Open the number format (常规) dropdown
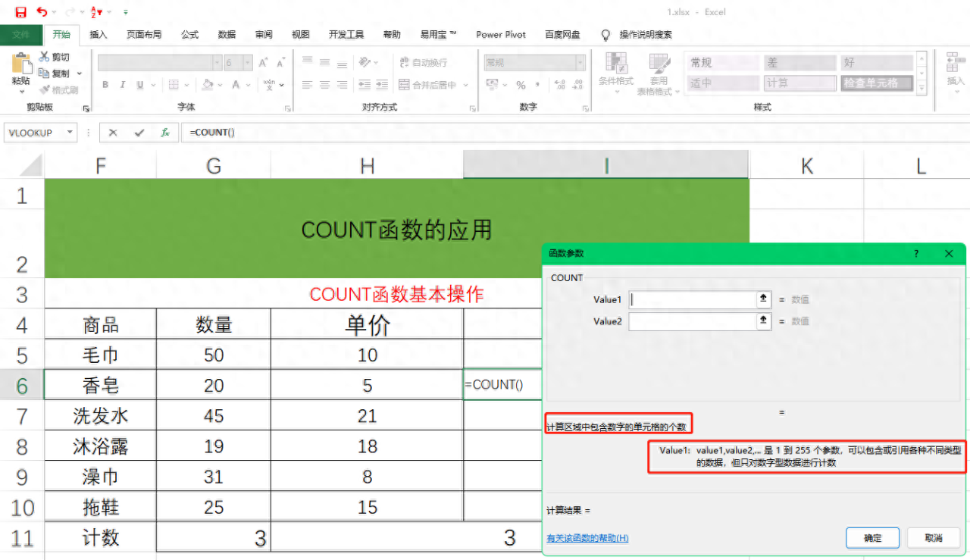This screenshot has height=560, width=970. point(580,63)
